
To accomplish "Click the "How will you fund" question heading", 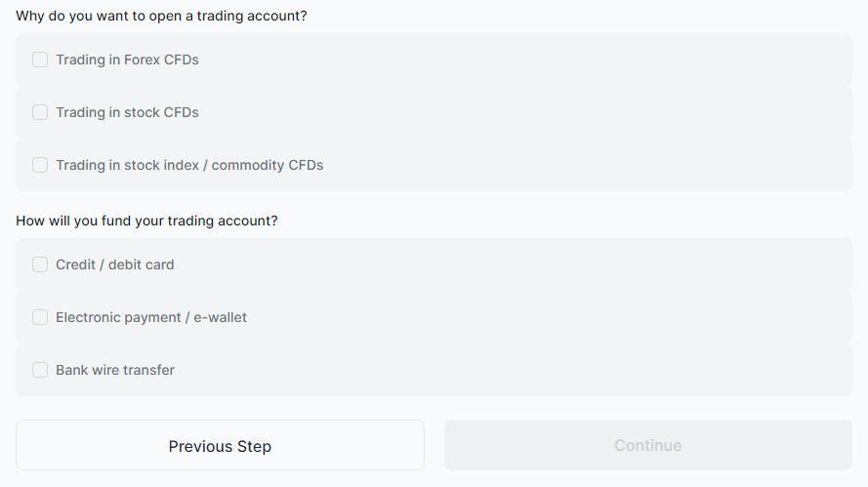I will coord(146,221).
